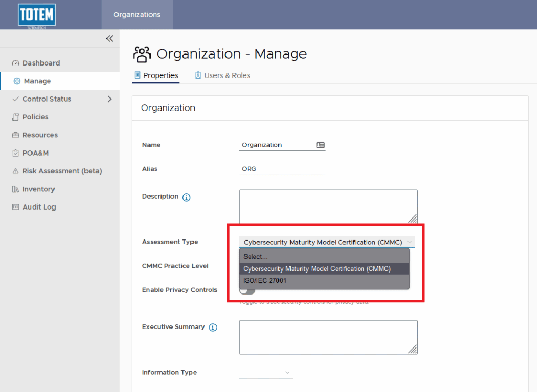Click the Manage gear icon
Viewport: 537px width, 392px height.
[x=17, y=81]
